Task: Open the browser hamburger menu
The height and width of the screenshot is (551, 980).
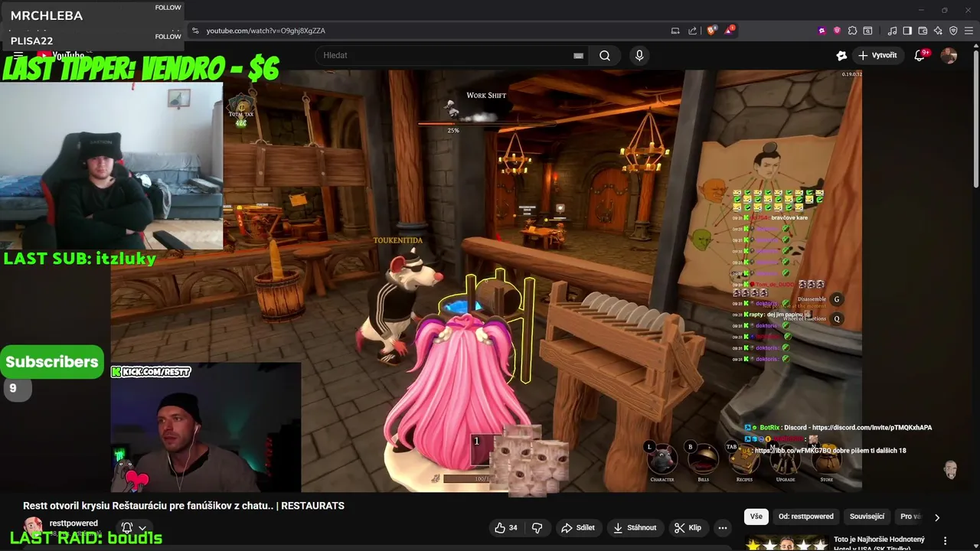Action: [969, 31]
